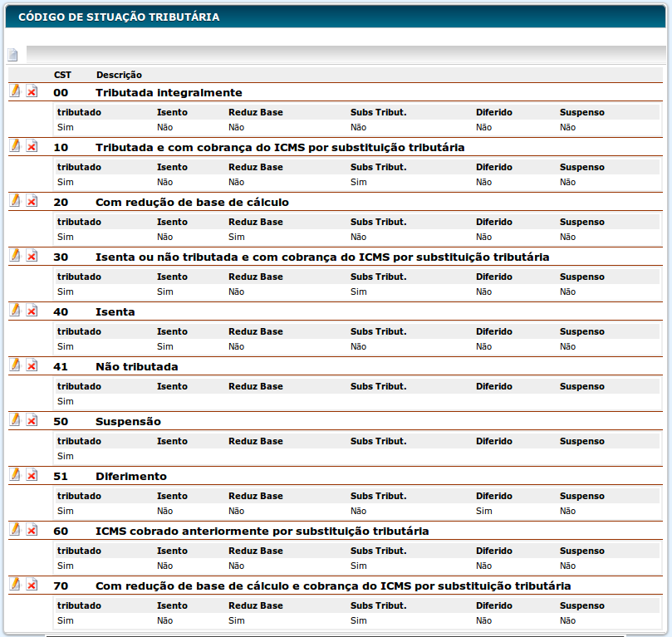Edit CST 30 Isenta entry
Screen dimensions: 672x637
tap(15, 256)
